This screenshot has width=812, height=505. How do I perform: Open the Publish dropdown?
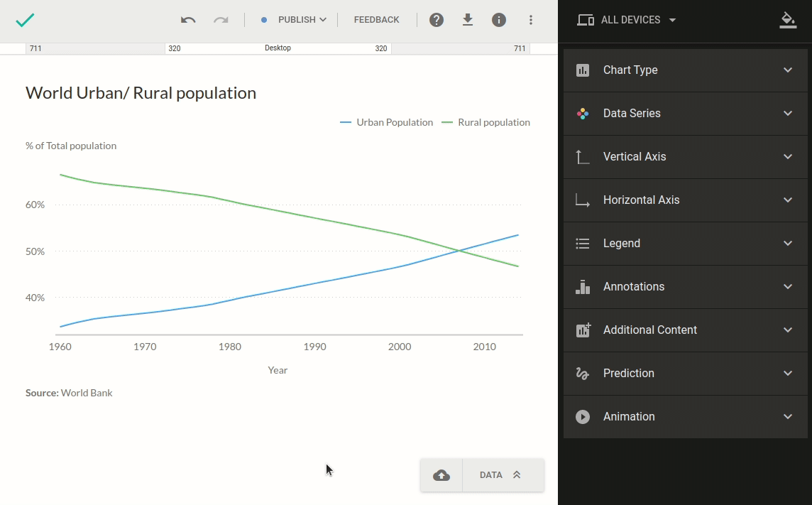pyautogui.click(x=295, y=20)
